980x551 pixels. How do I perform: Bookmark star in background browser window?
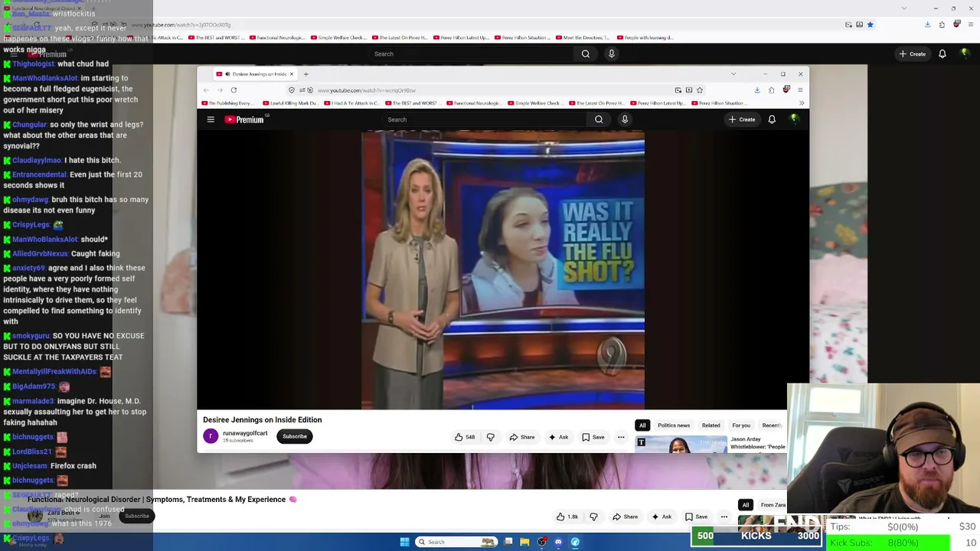870,24
